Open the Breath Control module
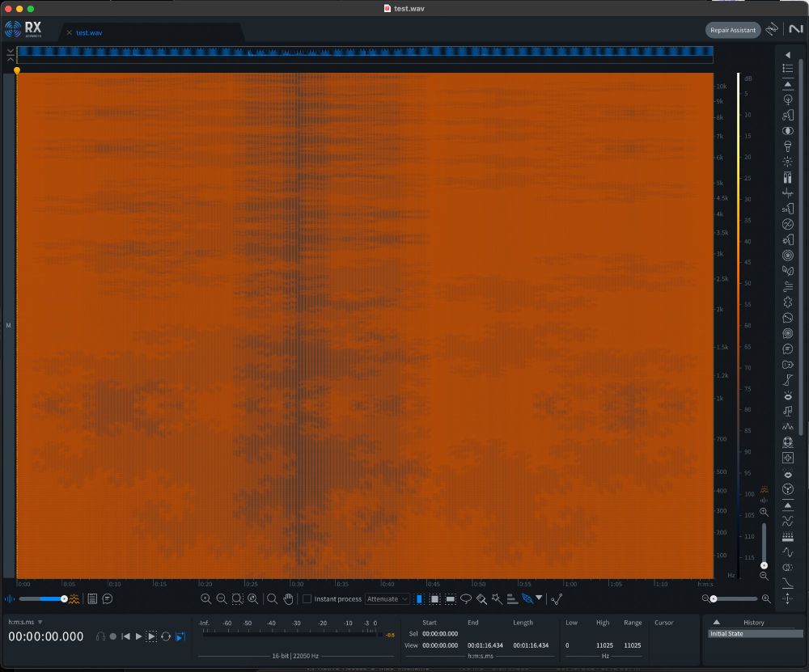Image resolution: width=809 pixels, height=672 pixels. pos(788,115)
